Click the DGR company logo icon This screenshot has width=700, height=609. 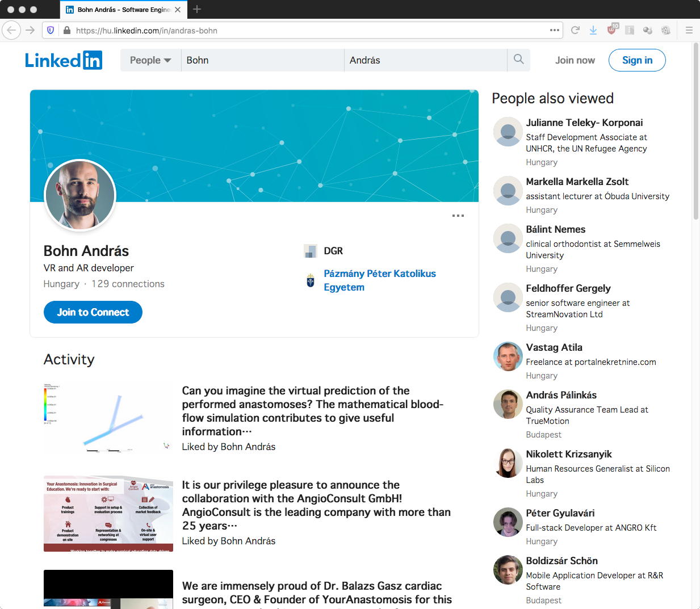pos(311,251)
